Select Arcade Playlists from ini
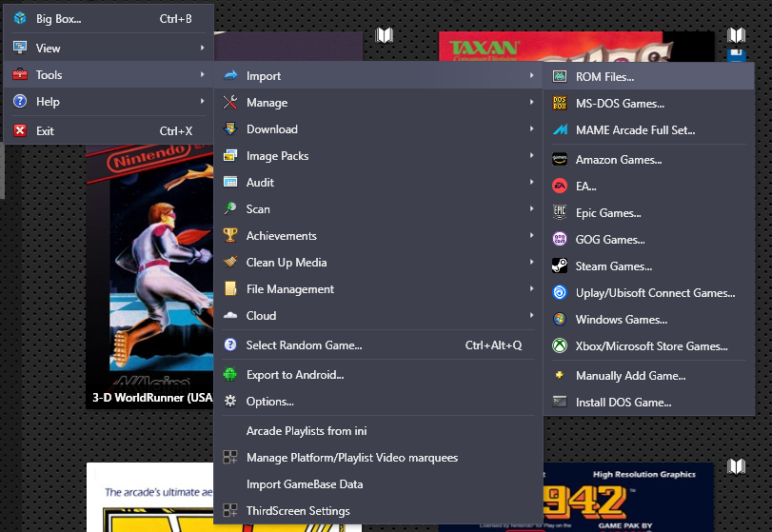Screen dimensions: 772x532 [378, 430]
